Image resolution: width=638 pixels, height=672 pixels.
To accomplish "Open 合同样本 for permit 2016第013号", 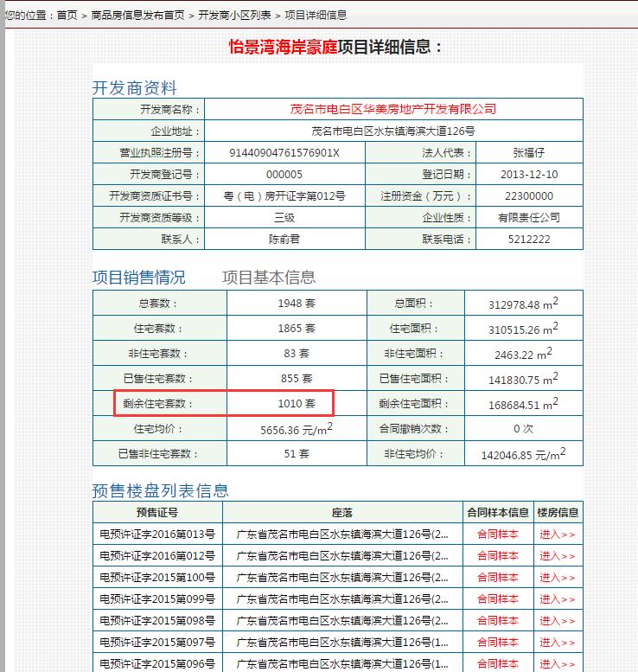I will pos(497,534).
